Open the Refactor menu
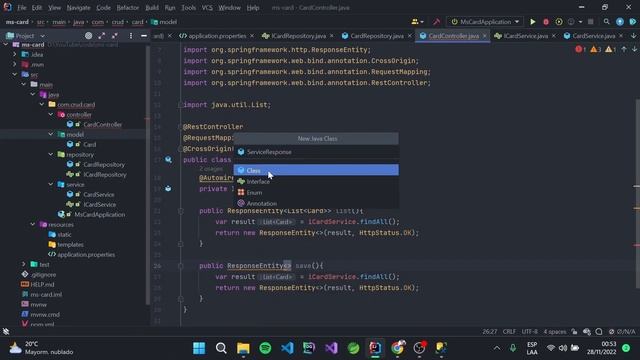 point(128,7)
